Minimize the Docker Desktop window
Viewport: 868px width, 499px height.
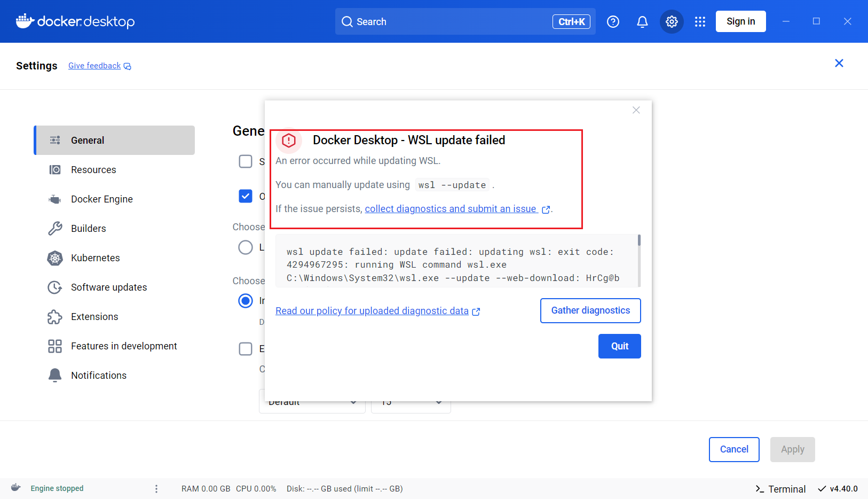(x=786, y=21)
